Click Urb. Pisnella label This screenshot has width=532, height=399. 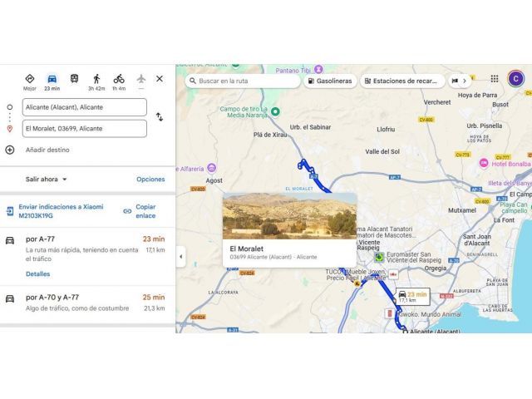tap(484, 126)
